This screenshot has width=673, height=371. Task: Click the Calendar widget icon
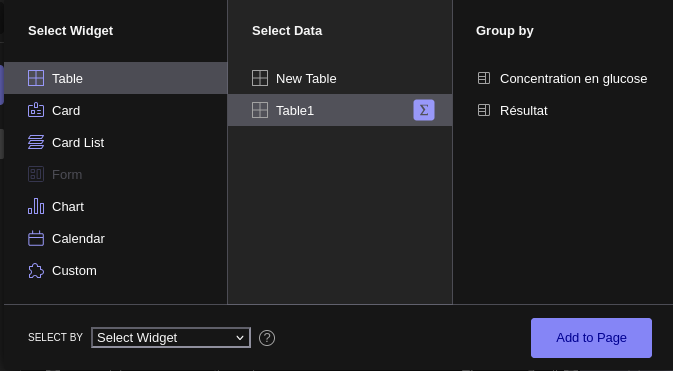click(36, 238)
